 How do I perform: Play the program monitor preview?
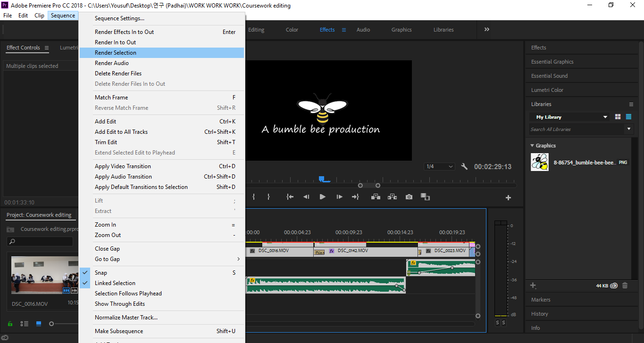pyautogui.click(x=323, y=197)
